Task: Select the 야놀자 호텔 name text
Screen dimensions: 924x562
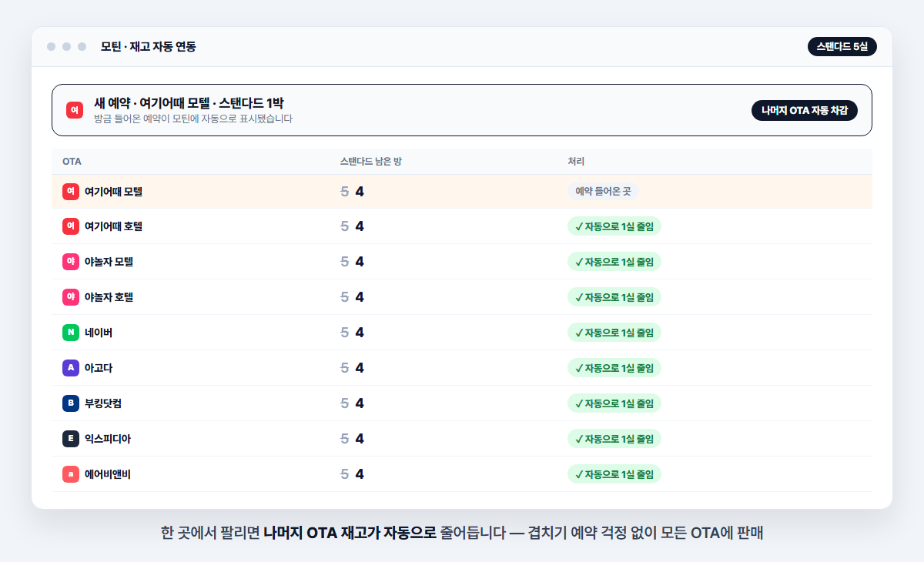Action: [109, 297]
